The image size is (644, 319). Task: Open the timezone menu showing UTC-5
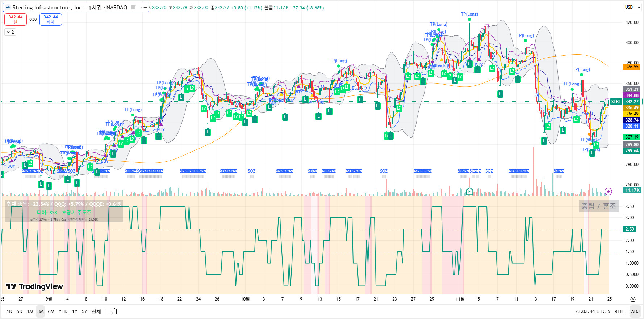pos(592,311)
